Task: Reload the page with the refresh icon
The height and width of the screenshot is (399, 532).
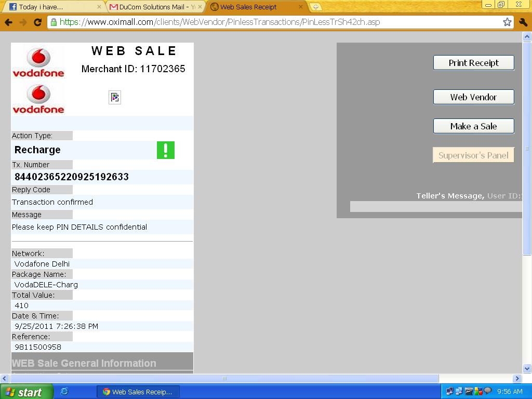Action: point(37,22)
